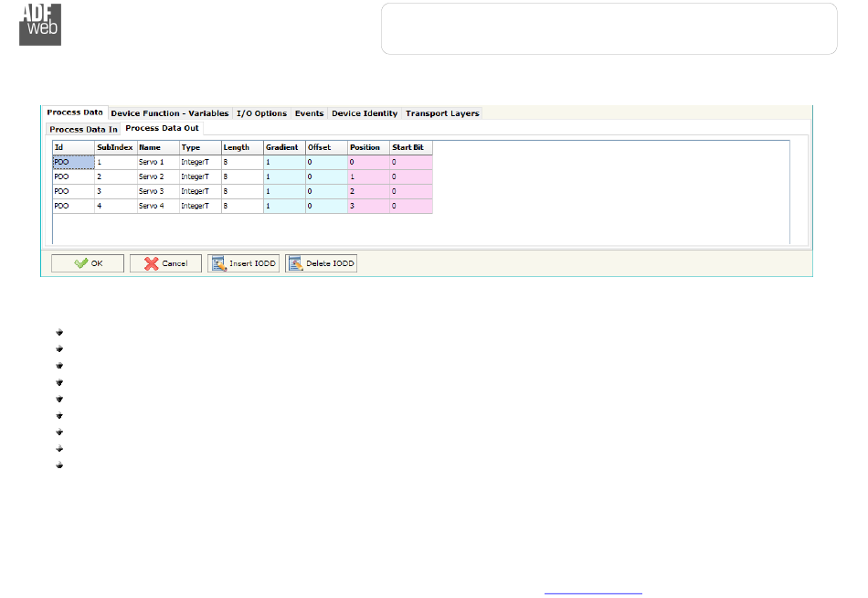Select the Process Data Out sub-tab
This screenshot has height=598, width=868.
click(162, 128)
